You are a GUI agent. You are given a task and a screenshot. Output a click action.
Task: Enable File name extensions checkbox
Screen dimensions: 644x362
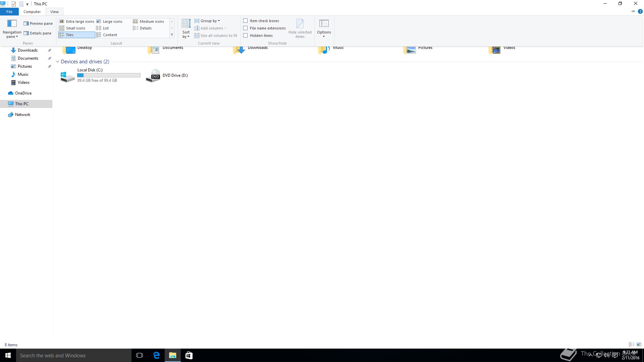click(x=246, y=28)
